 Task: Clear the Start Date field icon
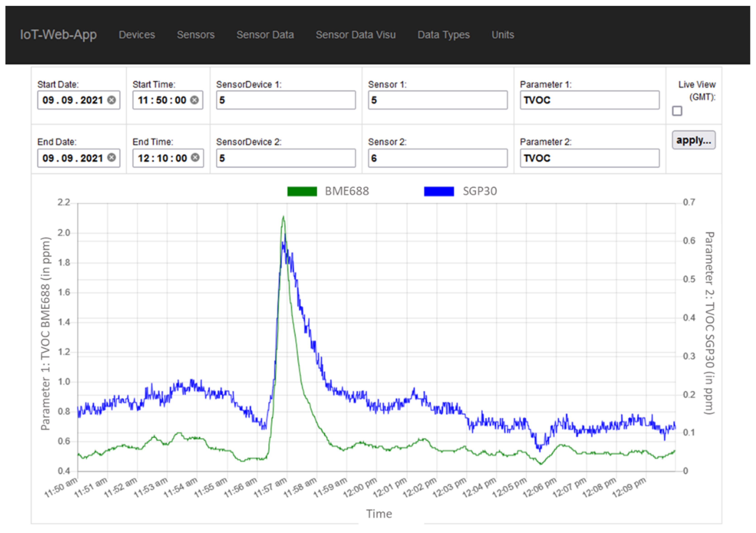[112, 100]
